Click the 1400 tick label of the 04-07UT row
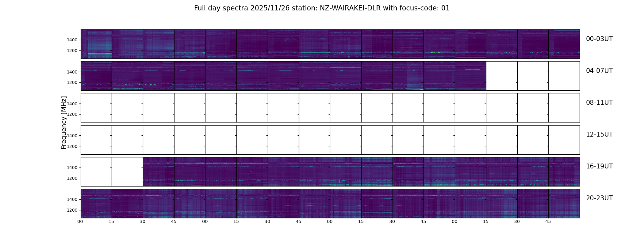The height and width of the screenshot is (245, 644). coord(72,72)
